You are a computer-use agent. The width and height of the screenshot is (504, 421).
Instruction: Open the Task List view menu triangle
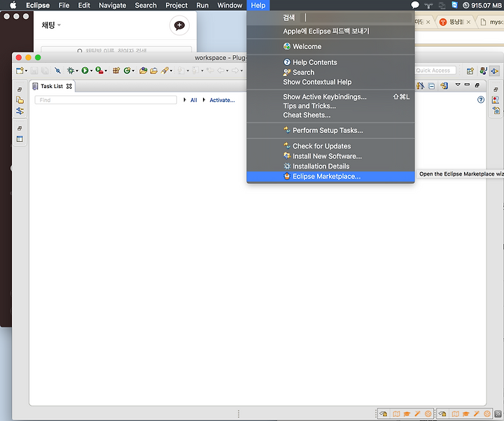tap(458, 85)
